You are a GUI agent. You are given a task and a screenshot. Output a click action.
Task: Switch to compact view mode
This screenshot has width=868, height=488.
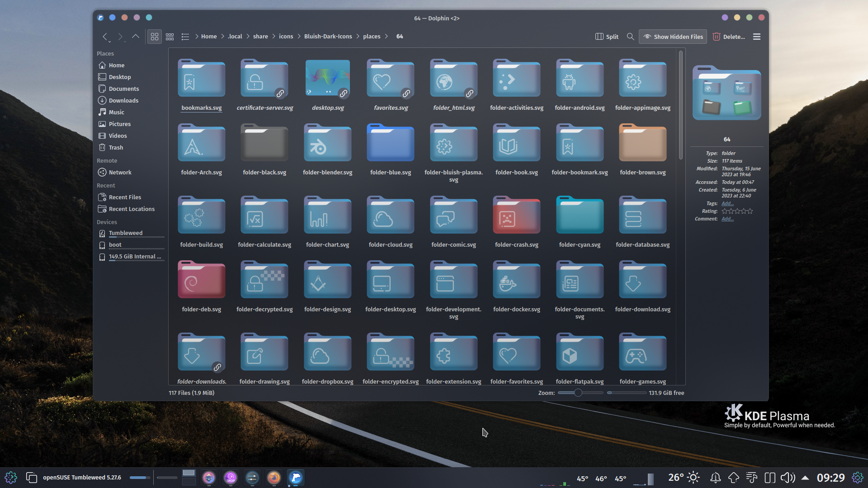click(x=170, y=37)
